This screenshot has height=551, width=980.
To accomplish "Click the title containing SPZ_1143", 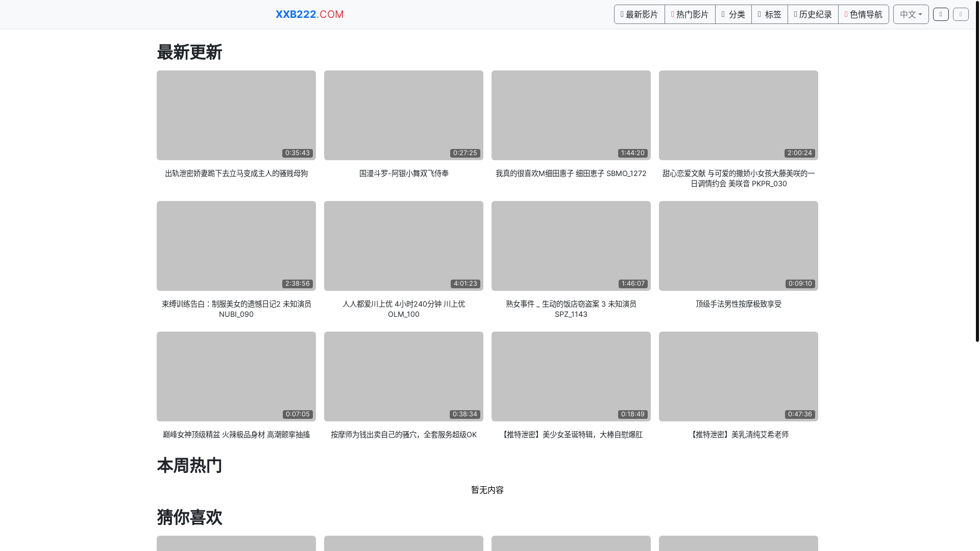I will click(571, 309).
